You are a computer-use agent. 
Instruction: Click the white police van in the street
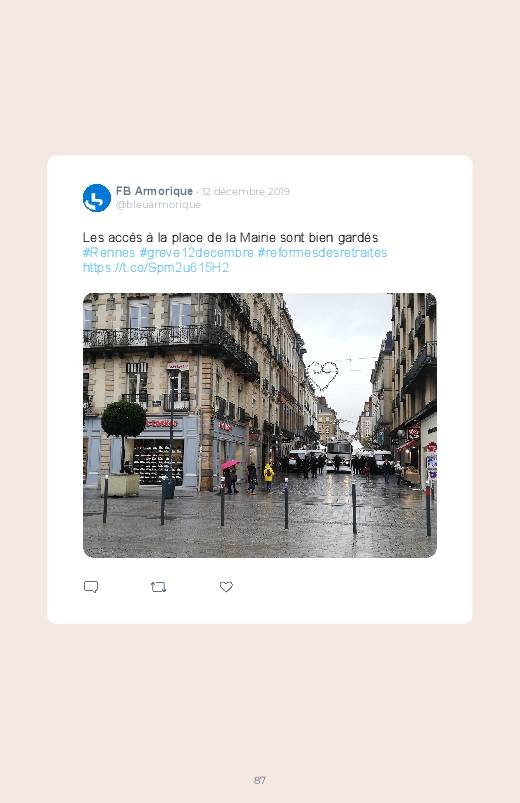(339, 453)
